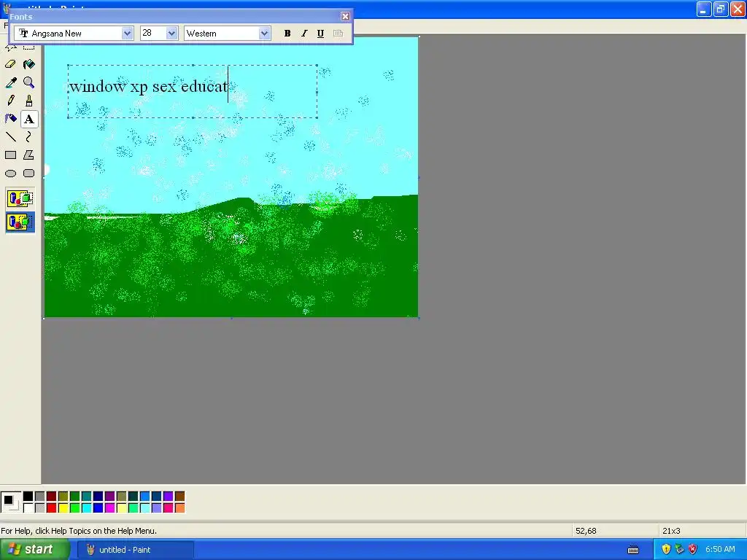The width and height of the screenshot is (747, 560).
Task: Click the status bar help message
Action: click(79, 531)
